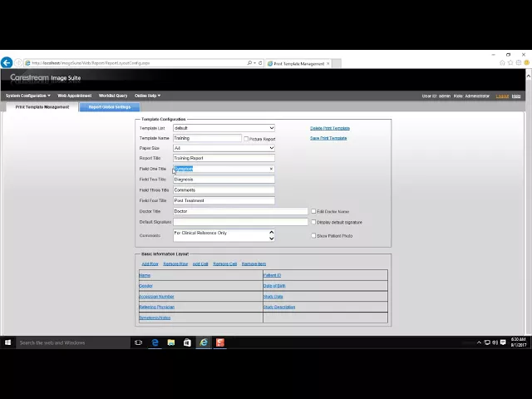This screenshot has width=532, height=399.
Task: Show hidden system tray icons
Action: [479, 342]
